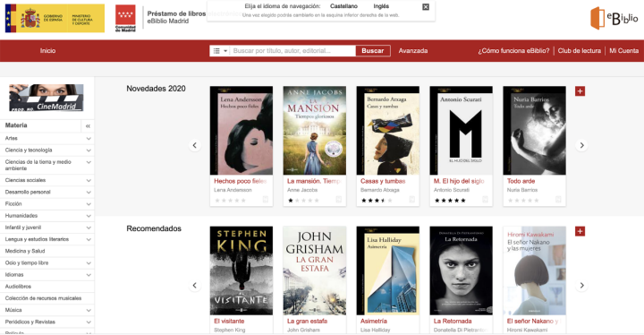Open ¿Cómo funciona eBiblio? page

coord(513,51)
